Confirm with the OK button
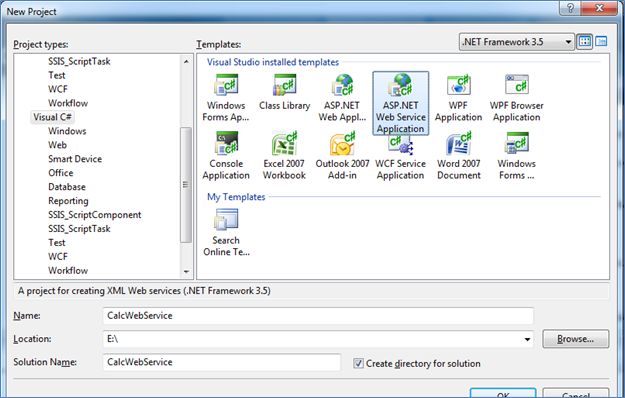 pyautogui.click(x=503, y=393)
